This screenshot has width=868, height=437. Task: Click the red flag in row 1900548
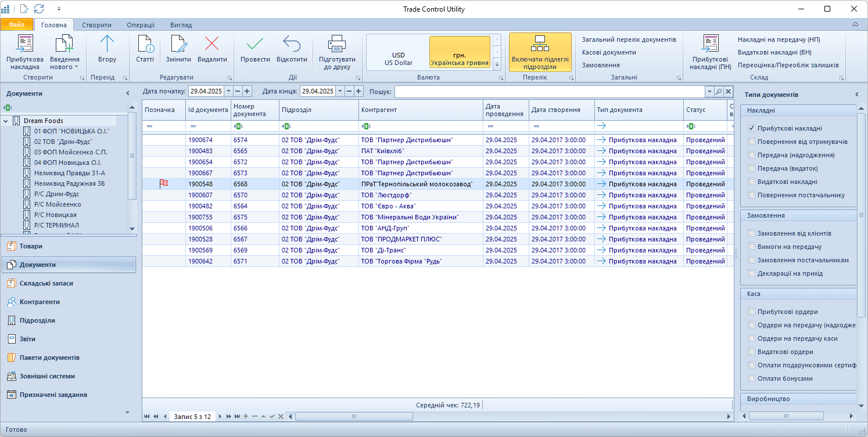(x=164, y=183)
